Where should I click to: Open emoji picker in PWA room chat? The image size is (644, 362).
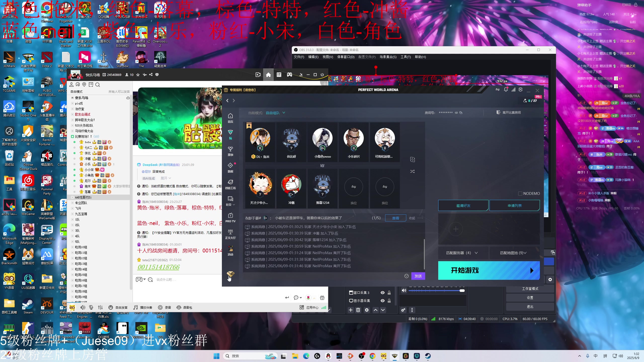(406, 276)
